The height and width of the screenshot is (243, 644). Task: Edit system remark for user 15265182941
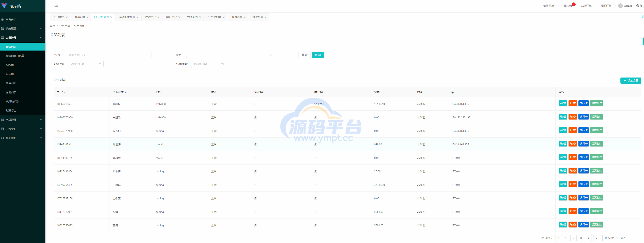point(255,144)
